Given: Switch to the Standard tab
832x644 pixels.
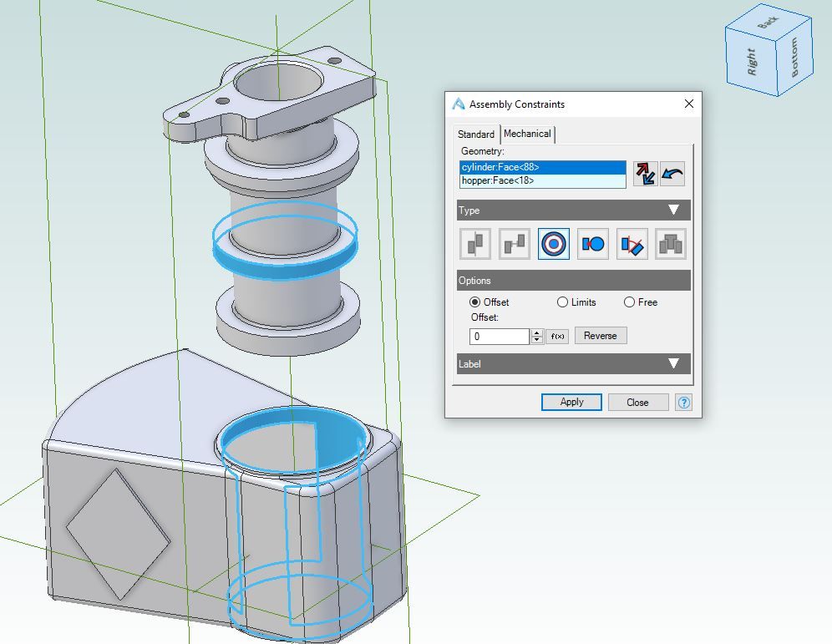Looking at the screenshot, I should 476,134.
